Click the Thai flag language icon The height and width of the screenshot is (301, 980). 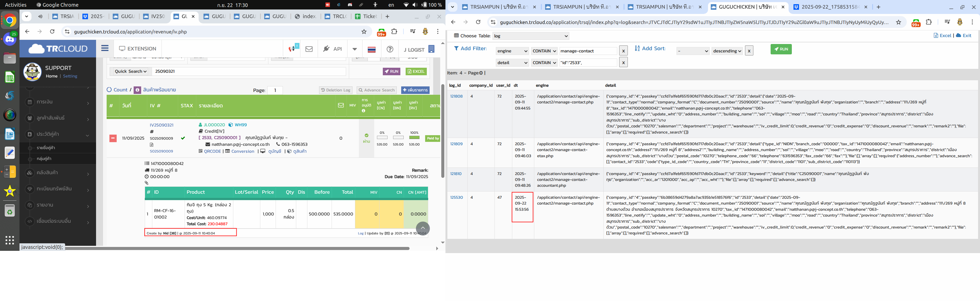click(x=372, y=49)
